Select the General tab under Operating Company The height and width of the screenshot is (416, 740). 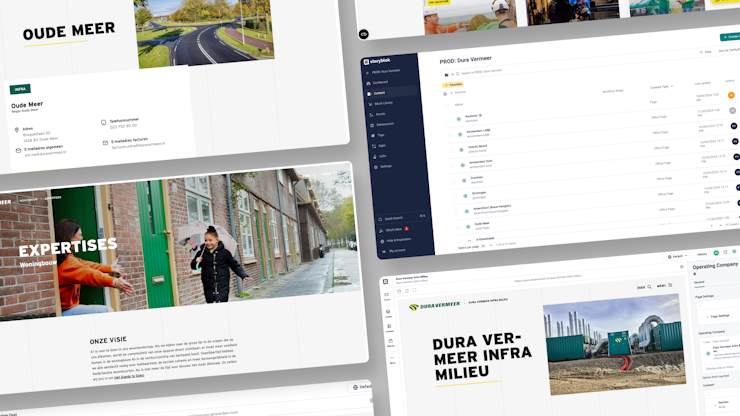click(x=699, y=282)
